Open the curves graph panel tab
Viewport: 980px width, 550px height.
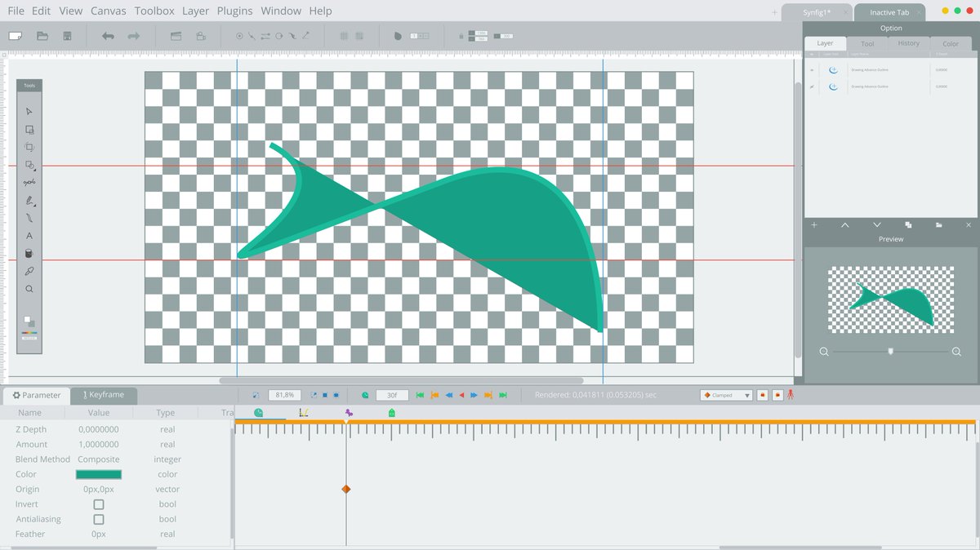click(x=303, y=413)
